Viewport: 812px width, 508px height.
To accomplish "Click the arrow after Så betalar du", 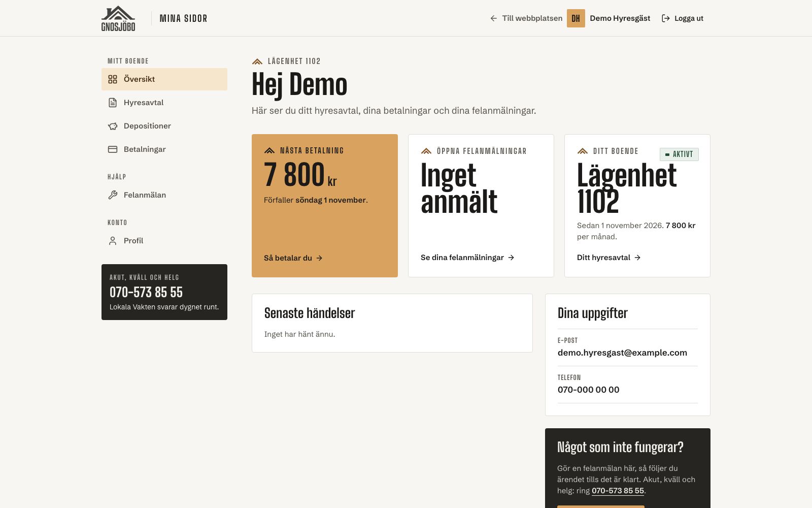I will (319, 258).
